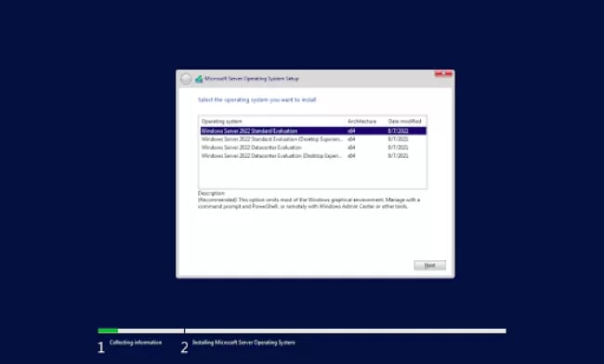The width and height of the screenshot is (604, 364).
Task: Click the setup icon in title bar
Action: pyautogui.click(x=199, y=79)
